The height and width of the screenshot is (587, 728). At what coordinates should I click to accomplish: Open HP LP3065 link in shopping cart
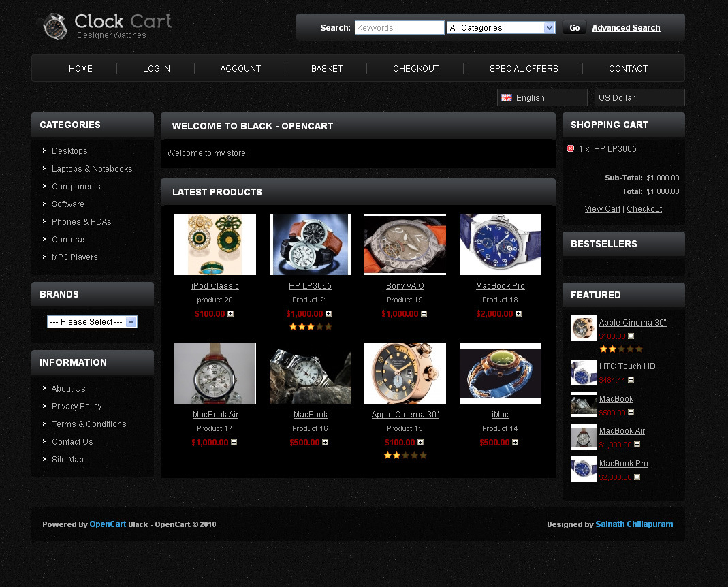click(615, 149)
